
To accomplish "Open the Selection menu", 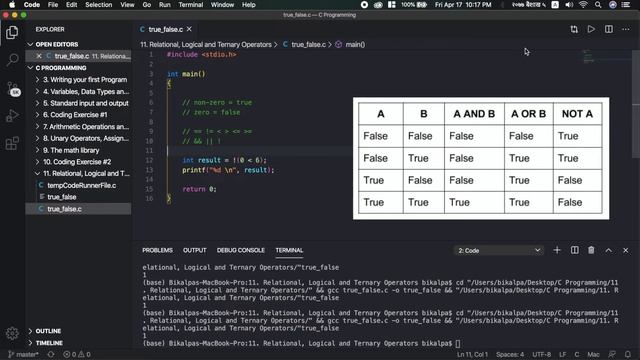I will click(98, 5).
